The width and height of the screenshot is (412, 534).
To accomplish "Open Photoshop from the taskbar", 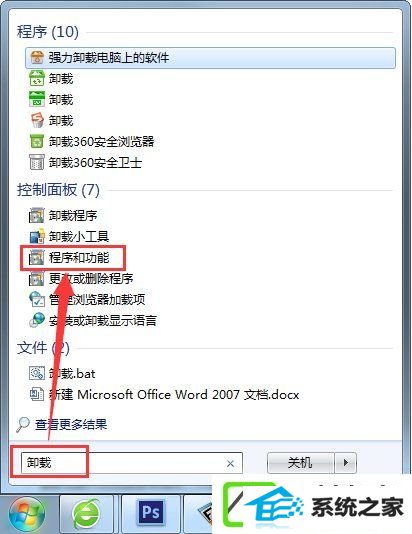I will tap(150, 512).
